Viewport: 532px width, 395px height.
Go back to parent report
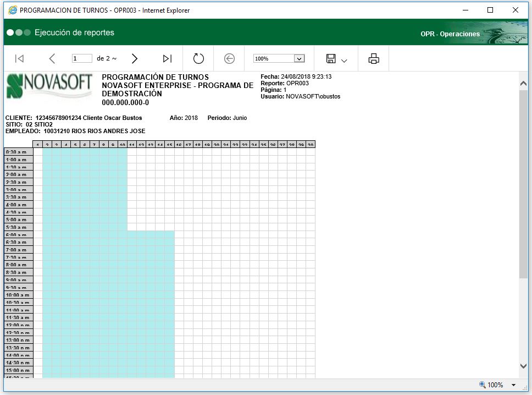229,58
